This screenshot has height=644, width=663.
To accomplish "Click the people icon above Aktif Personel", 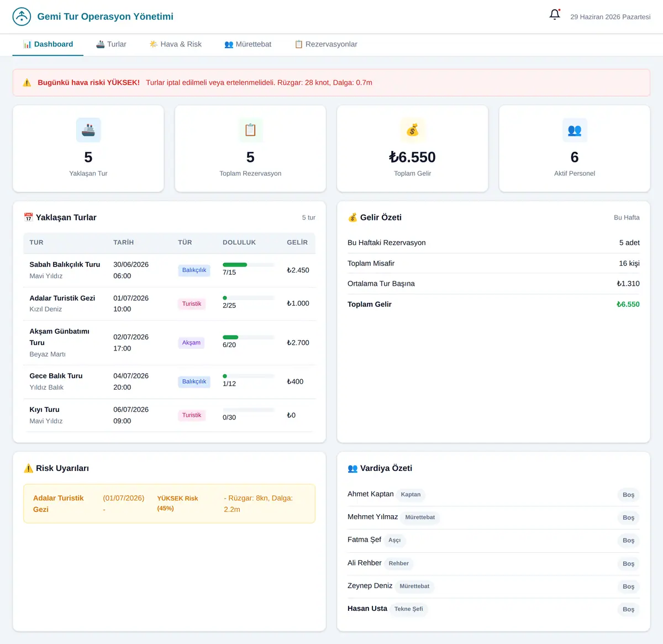I will [575, 130].
